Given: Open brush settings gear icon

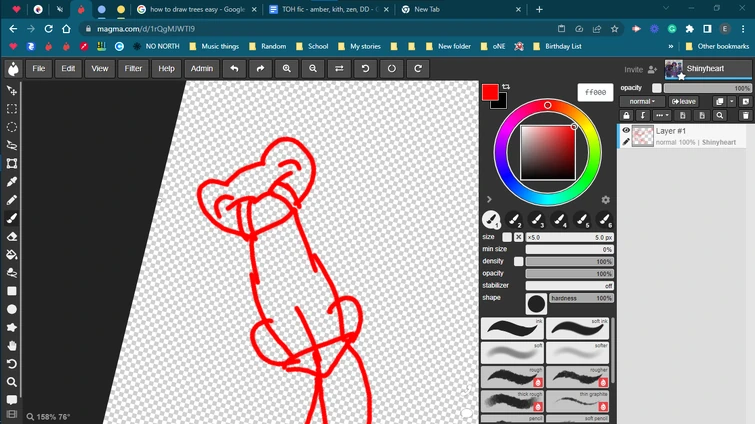Looking at the screenshot, I should point(605,199).
